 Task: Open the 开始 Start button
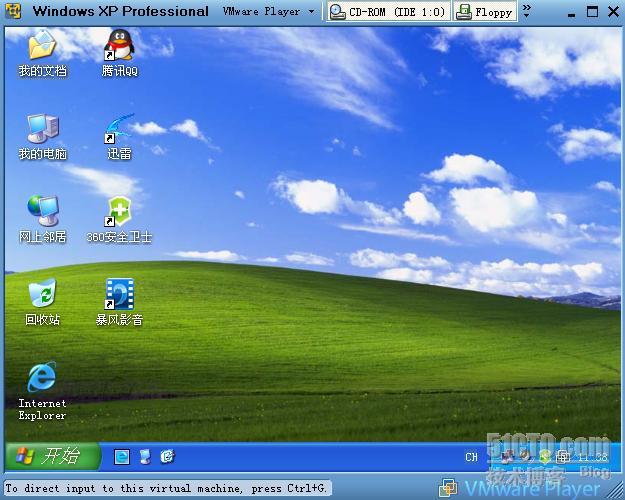(53, 456)
